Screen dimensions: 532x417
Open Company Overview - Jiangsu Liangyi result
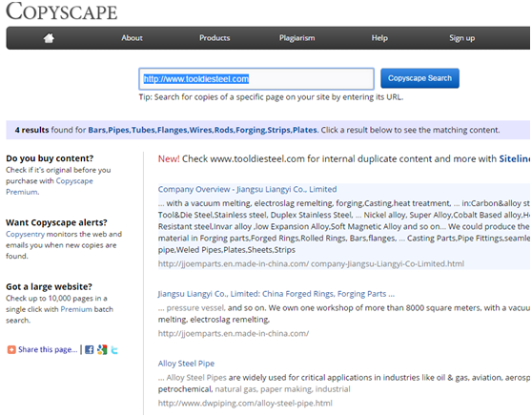tap(247, 189)
